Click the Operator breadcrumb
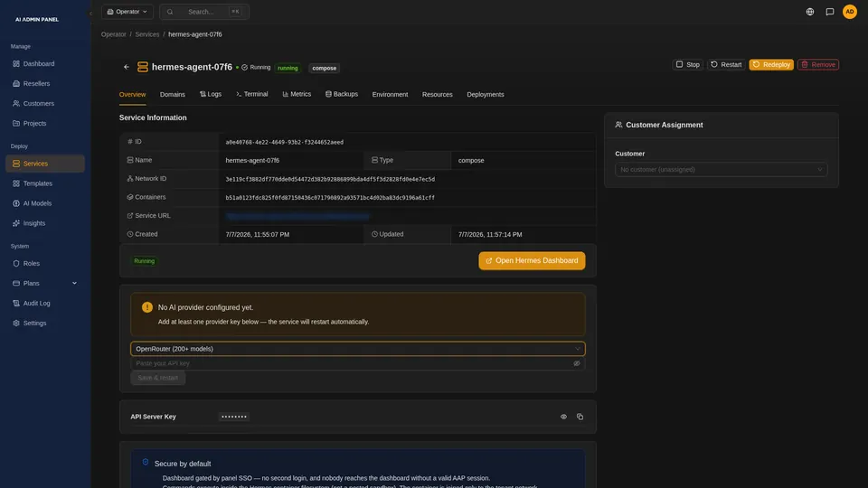Screen dimensions: 868x488 point(114,34)
